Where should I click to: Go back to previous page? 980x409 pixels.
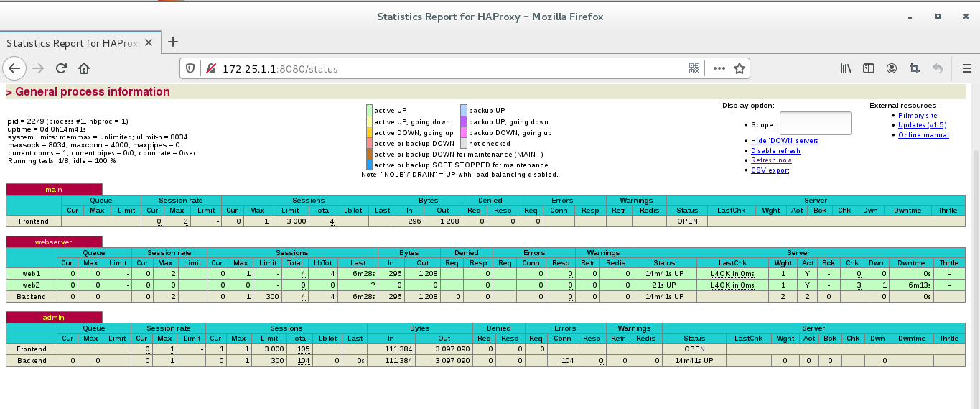(x=15, y=68)
